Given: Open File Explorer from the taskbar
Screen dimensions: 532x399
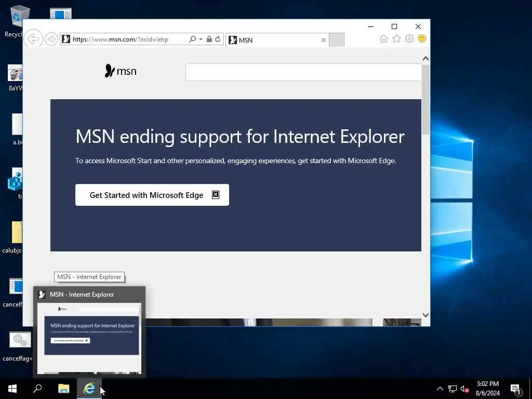Looking at the screenshot, I should pyautogui.click(x=63, y=389).
